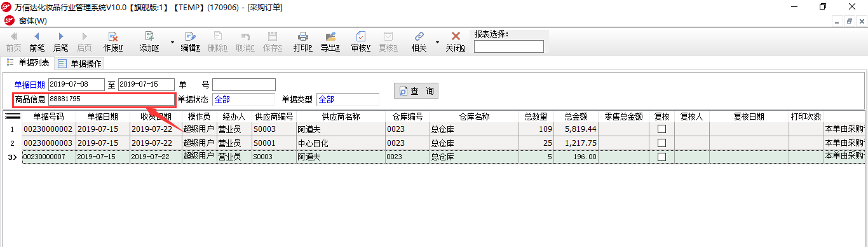Export data with 导出
The image size is (868, 247).
(x=330, y=42)
